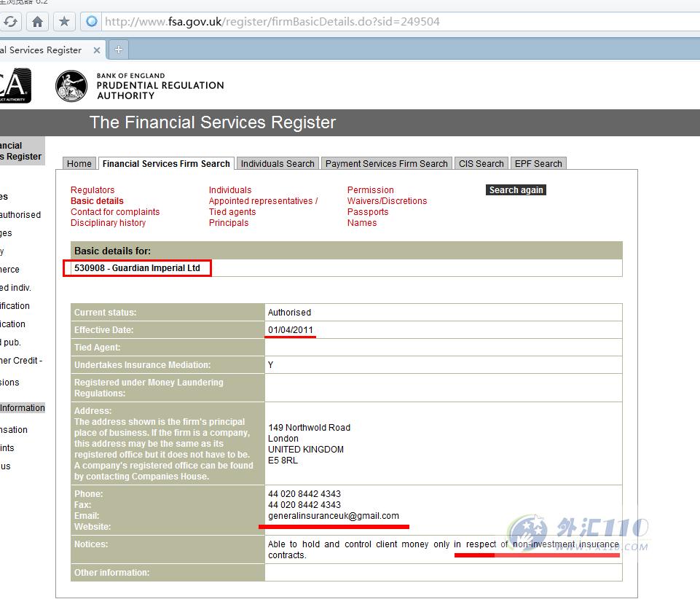The width and height of the screenshot is (700, 599).
Task: Open the Principals link
Action: coord(229,222)
